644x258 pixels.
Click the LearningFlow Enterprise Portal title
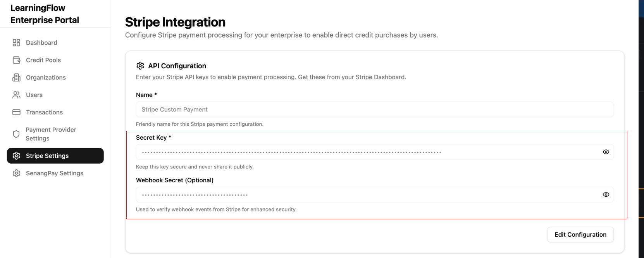[x=44, y=14]
